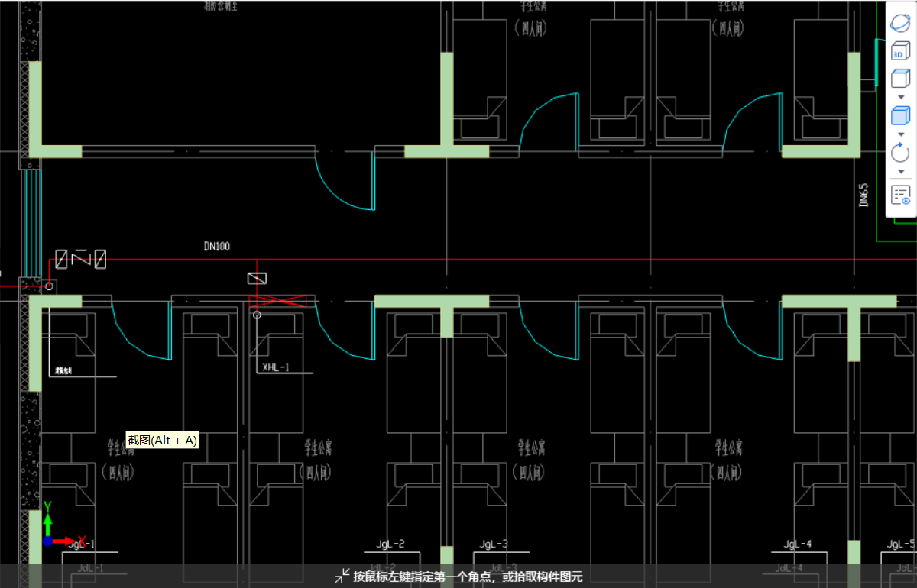Viewport: 917px width, 588px height.
Task: Pick the XHL-1 riser label
Action: click(x=275, y=367)
